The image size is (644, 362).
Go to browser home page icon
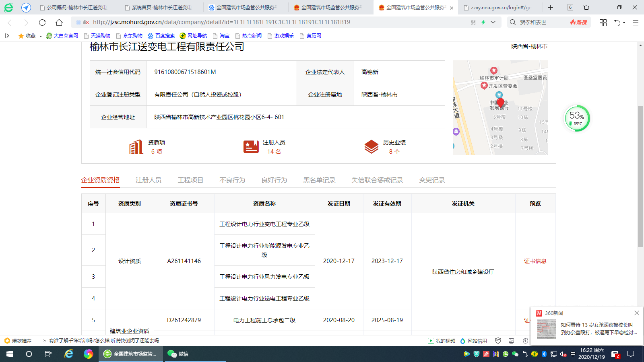pos(59,23)
